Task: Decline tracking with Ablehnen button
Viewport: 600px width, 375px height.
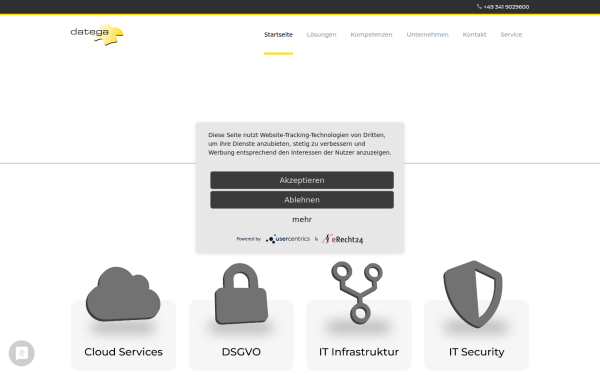Action: pyautogui.click(x=302, y=200)
